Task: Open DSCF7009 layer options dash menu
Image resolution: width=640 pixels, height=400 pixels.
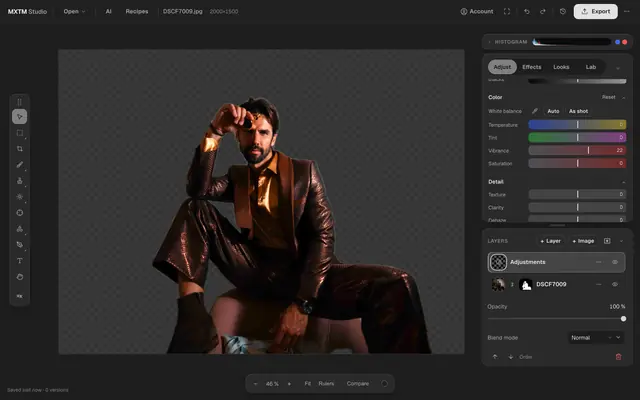Action: click(x=598, y=284)
